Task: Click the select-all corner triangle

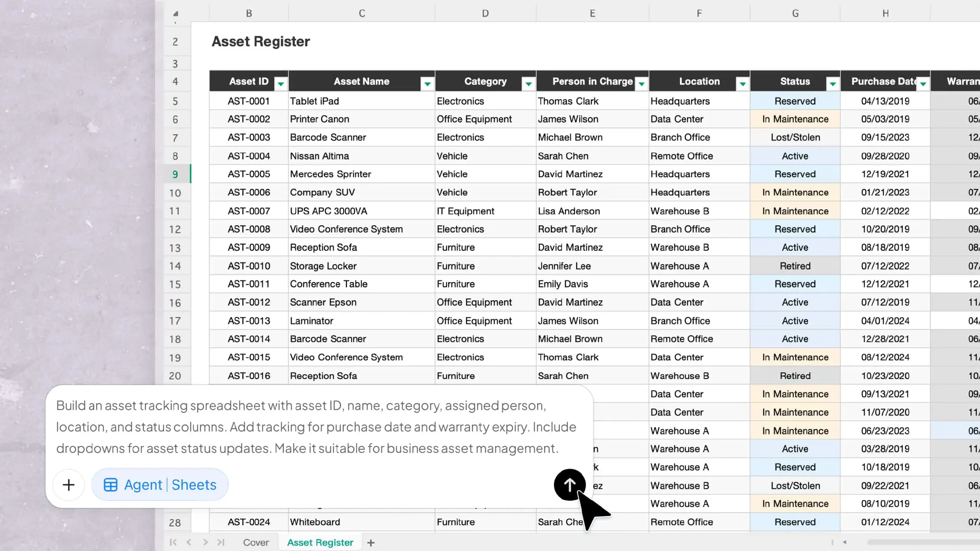Action: tap(175, 13)
